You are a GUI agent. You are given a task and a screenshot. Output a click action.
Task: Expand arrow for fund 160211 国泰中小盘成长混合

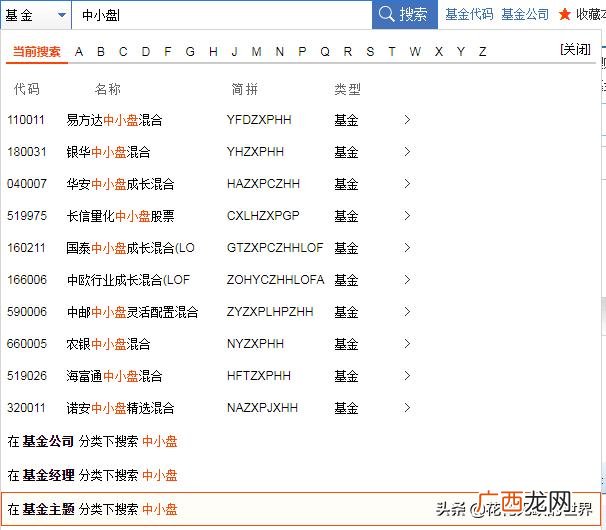[x=407, y=248]
